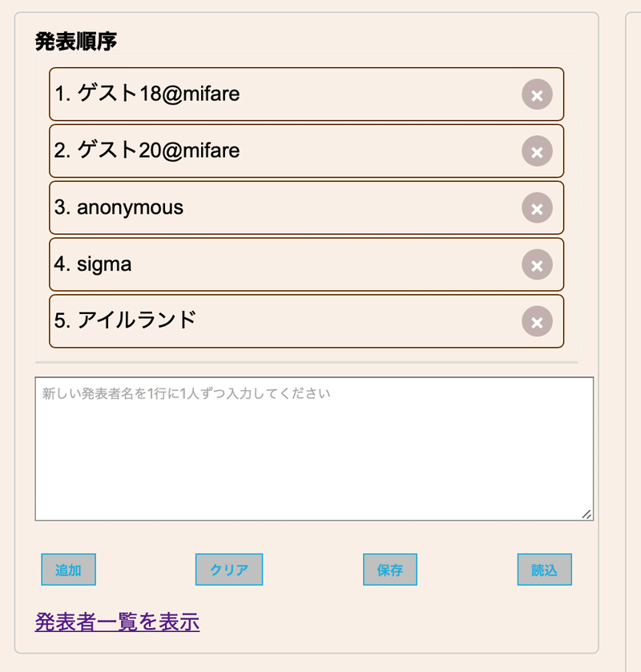
Task: Click the × icon beside entry number 3
Action: (x=537, y=208)
